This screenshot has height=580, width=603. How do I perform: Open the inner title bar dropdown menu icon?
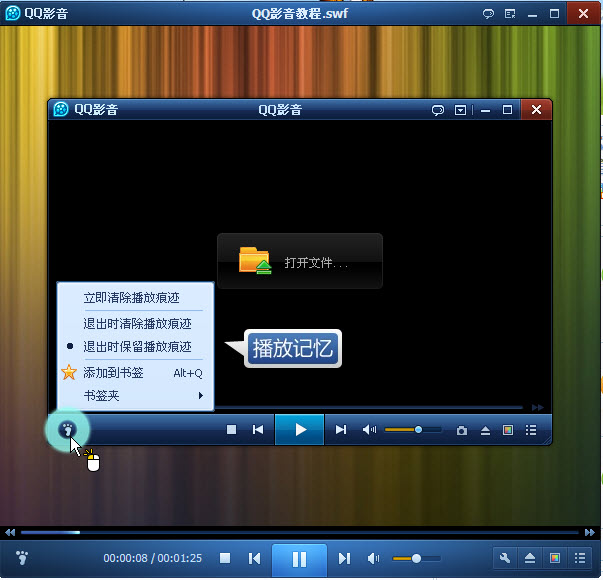pyautogui.click(x=460, y=110)
